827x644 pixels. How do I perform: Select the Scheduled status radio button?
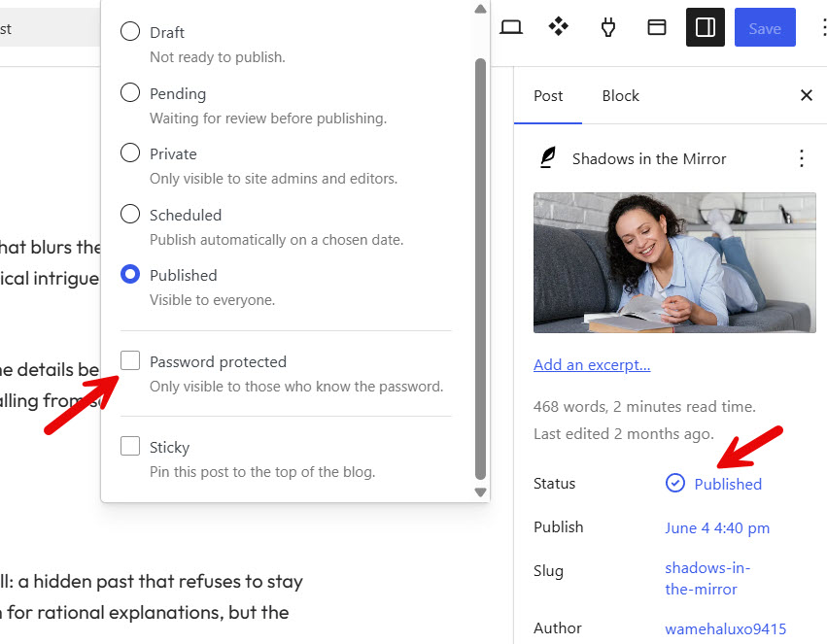pyautogui.click(x=130, y=214)
